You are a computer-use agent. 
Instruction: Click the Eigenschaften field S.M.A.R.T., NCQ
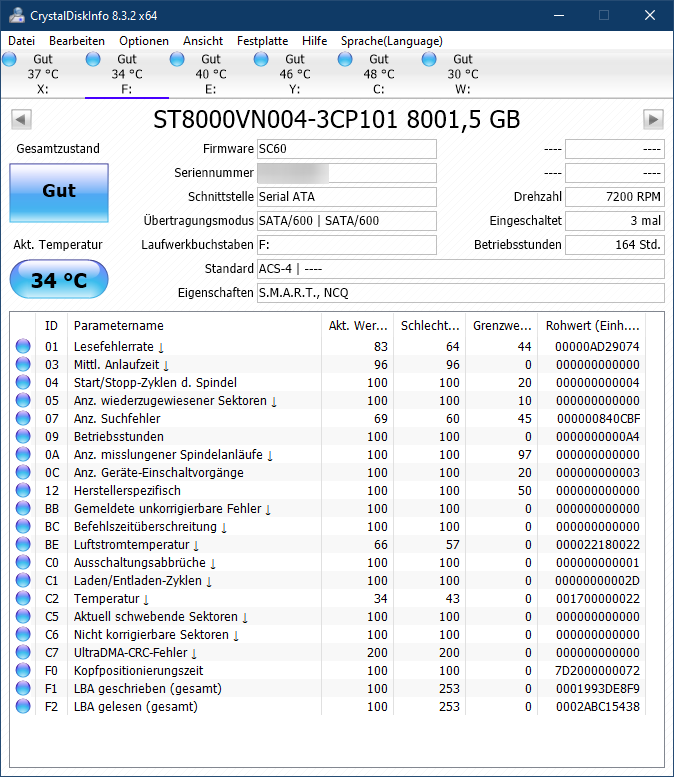(461, 293)
